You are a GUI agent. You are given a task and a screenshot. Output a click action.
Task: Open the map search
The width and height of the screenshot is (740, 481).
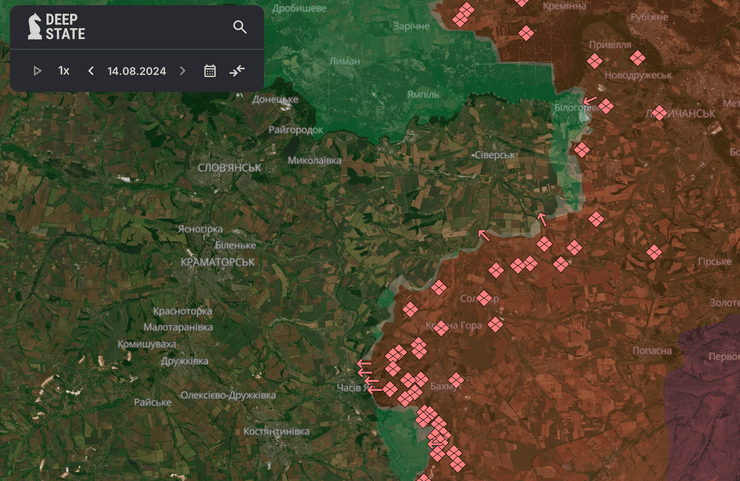pyautogui.click(x=240, y=27)
